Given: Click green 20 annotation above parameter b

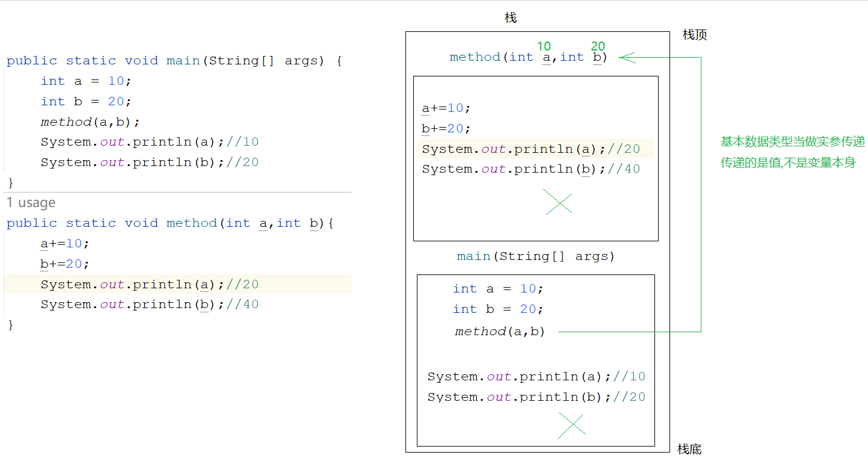Looking at the screenshot, I should click(x=598, y=46).
